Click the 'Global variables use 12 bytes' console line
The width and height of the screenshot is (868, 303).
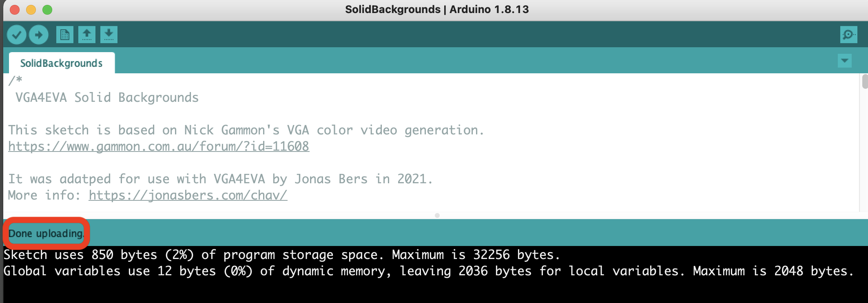[x=428, y=271]
